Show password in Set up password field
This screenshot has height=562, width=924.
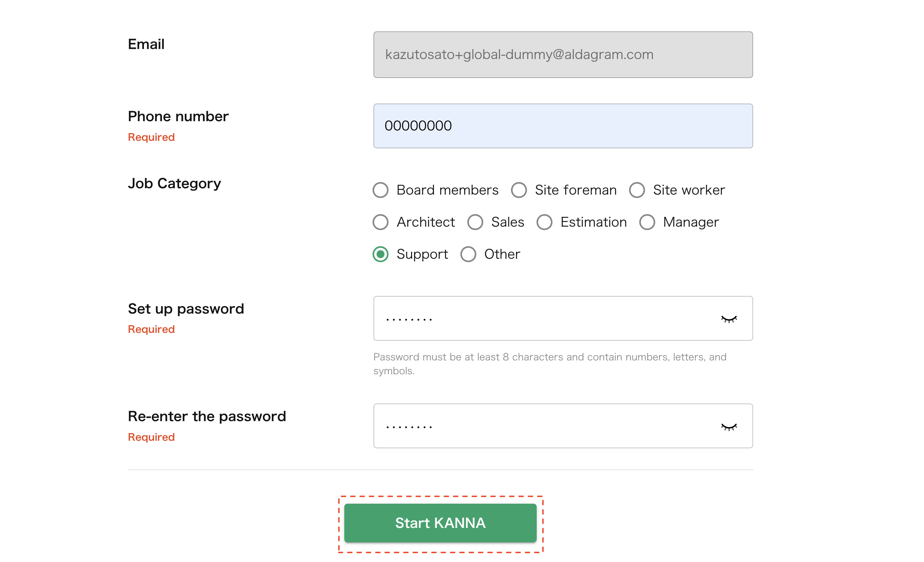tap(729, 319)
